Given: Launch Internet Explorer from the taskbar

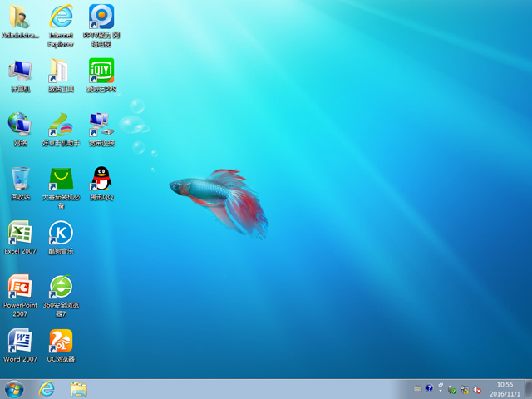Looking at the screenshot, I should pos(47,388).
